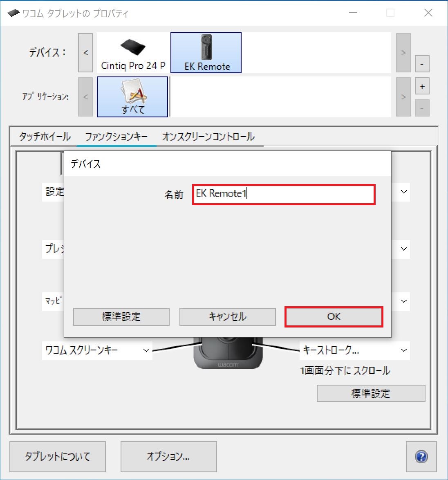Open タブレットについて
This screenshot has width=448, height=480.
[58, 457]
